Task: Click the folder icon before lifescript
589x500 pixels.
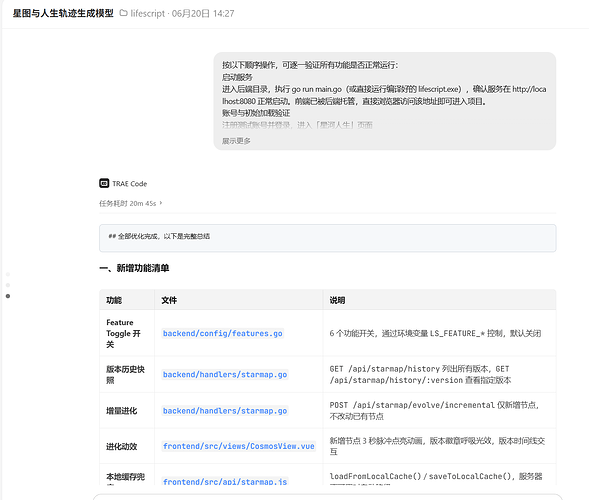Action: (x=123, y=13)
